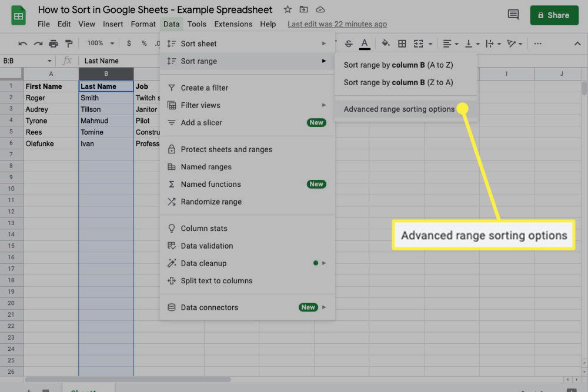Choose Add a slicer
Viewport: 588px width, 392px height.
click(247, 123)
